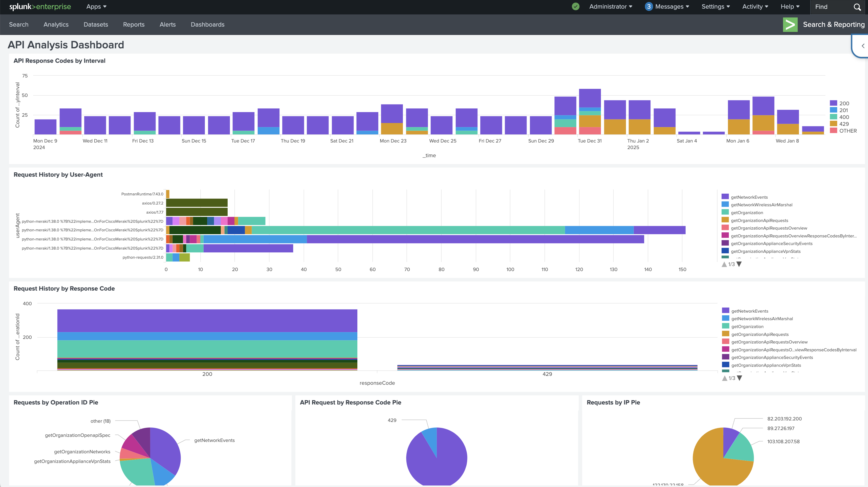Screen dimensions: 868x487
Task: Open the Messages notification icon
Action: tap(649, 7)
